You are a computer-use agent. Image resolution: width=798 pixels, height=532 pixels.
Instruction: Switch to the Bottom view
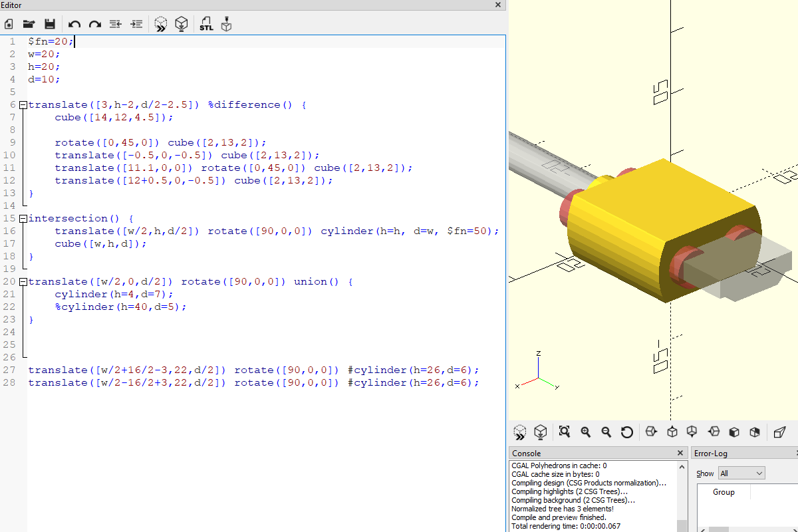click(692, 432)
